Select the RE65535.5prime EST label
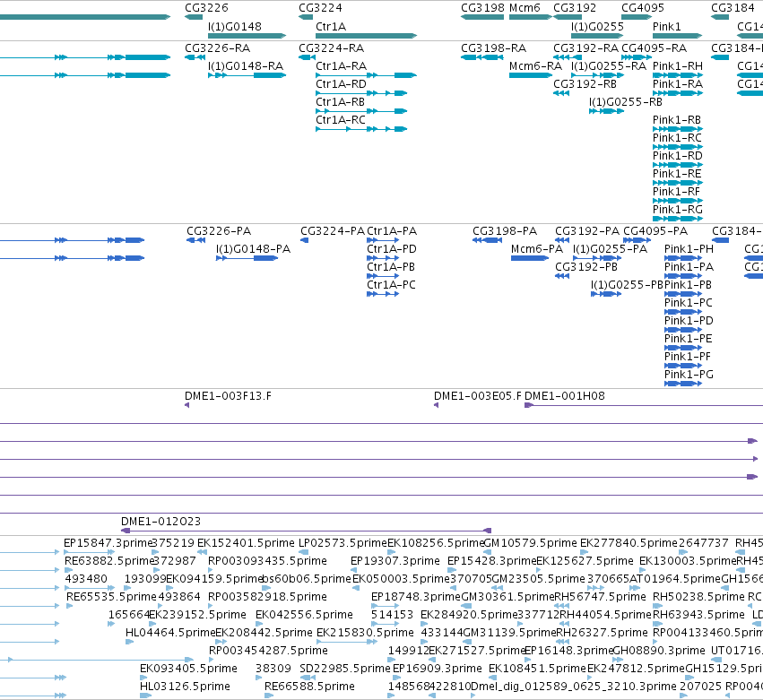Image resolution: width=763 pixels, height=700 pixels. (111, 597)
